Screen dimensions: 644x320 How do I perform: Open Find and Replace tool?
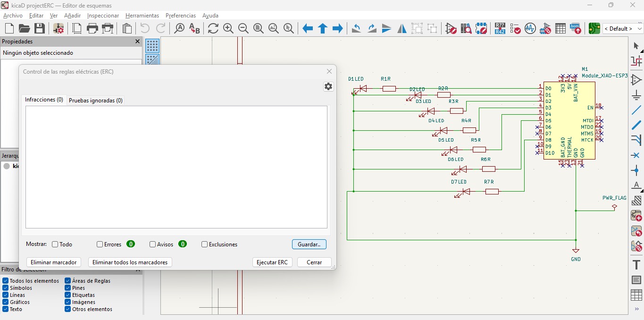(x=194, y=28)
